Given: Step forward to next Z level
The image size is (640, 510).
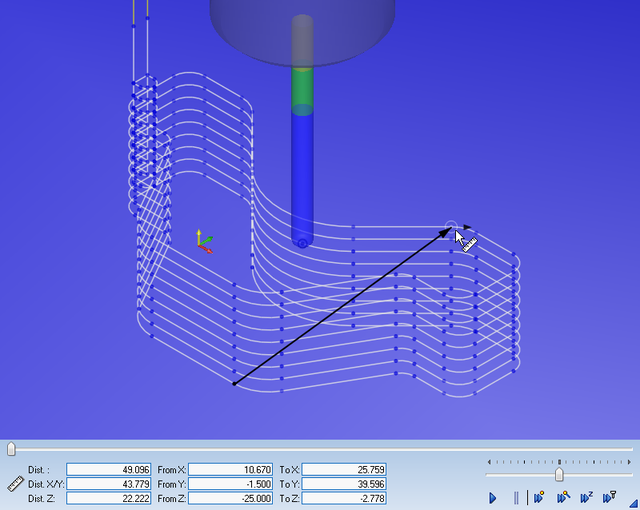Looking at the screenshot, I should pos(587,498).
